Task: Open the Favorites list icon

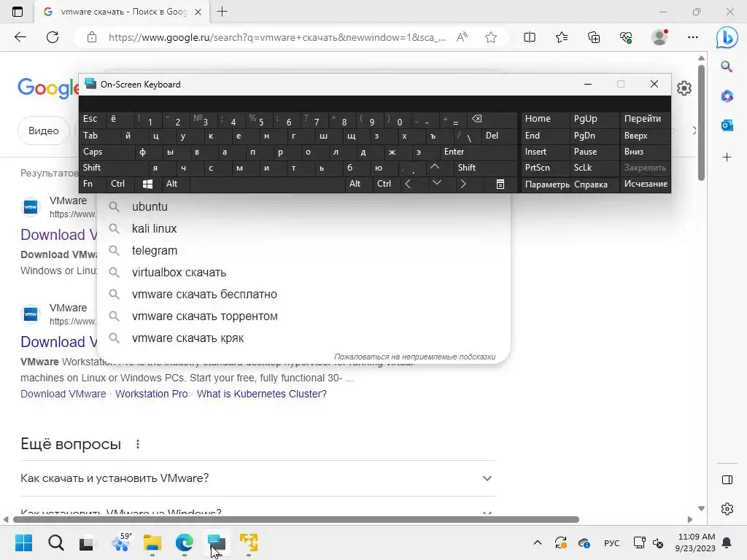Action: click(x=562, y=37)
